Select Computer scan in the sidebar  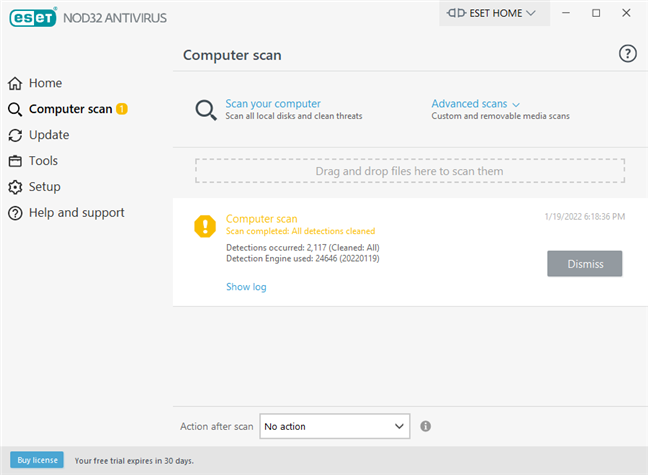[71, 109]
